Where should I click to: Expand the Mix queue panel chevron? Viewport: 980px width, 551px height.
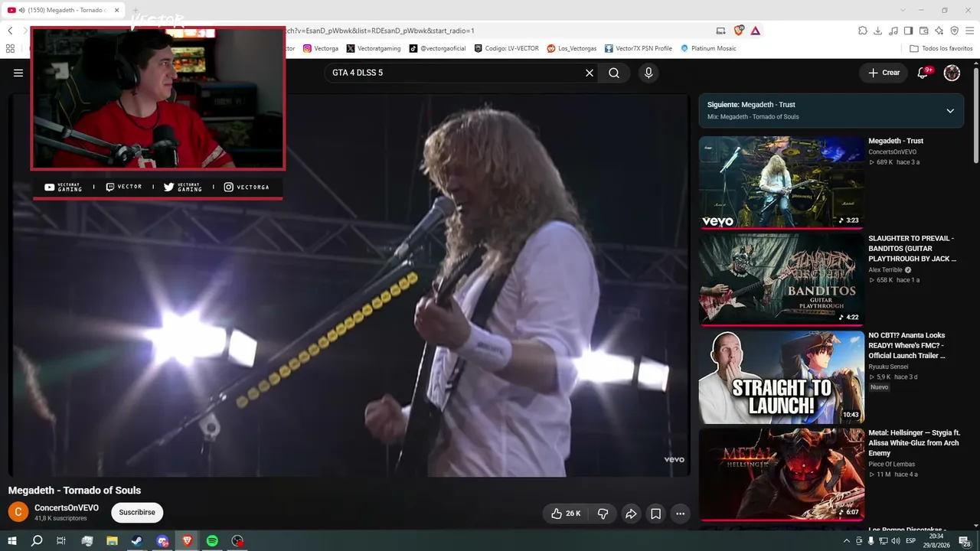(950, 111)
